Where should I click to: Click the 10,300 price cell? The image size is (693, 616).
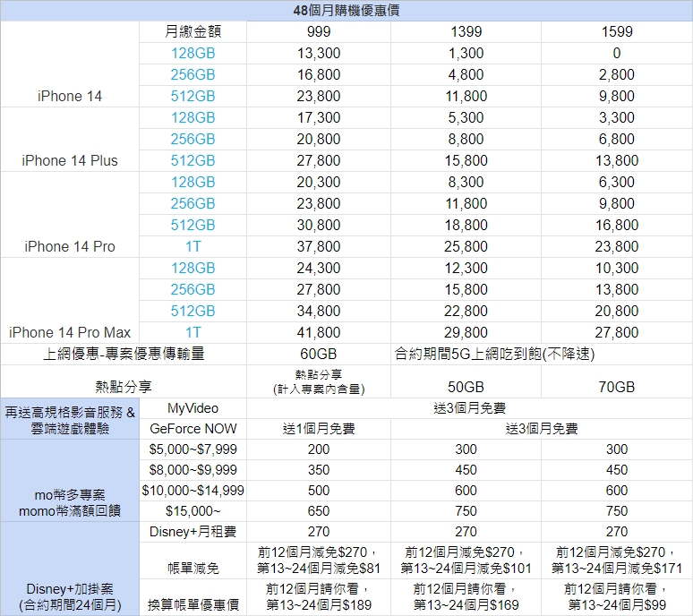click(617, 268)
